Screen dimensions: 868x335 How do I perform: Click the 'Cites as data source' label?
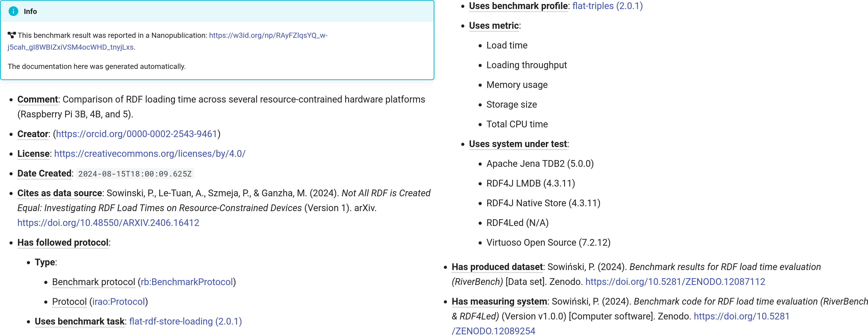[60, 193]
